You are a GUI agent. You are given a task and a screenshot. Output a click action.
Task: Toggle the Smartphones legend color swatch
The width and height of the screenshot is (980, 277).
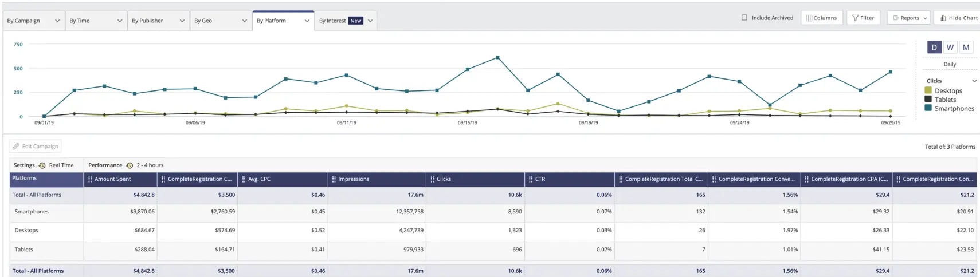pyautogui.click(x=928, y=108)
